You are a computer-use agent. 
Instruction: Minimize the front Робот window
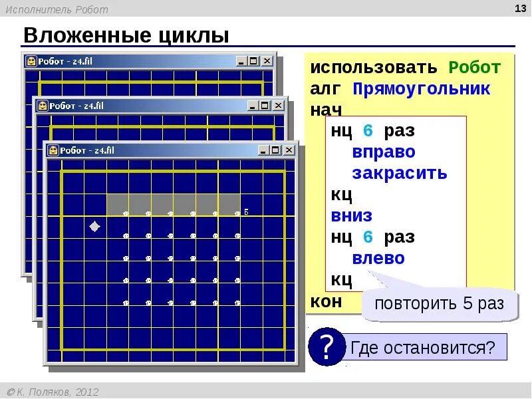(263, 150)
